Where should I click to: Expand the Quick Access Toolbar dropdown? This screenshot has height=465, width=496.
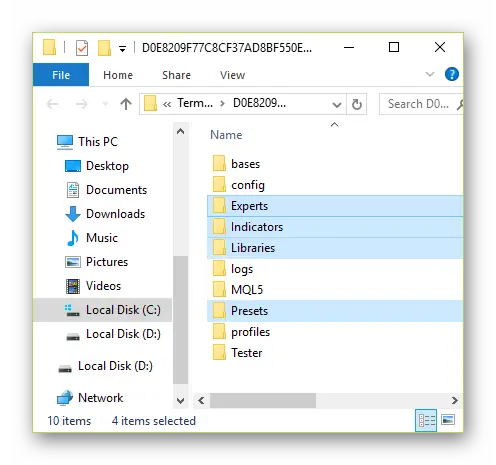point(123,49)
